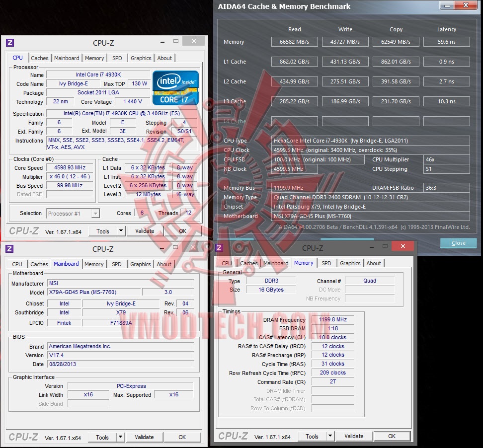Click the BIOS Date value 08/28/2013

tap(120, 364)
